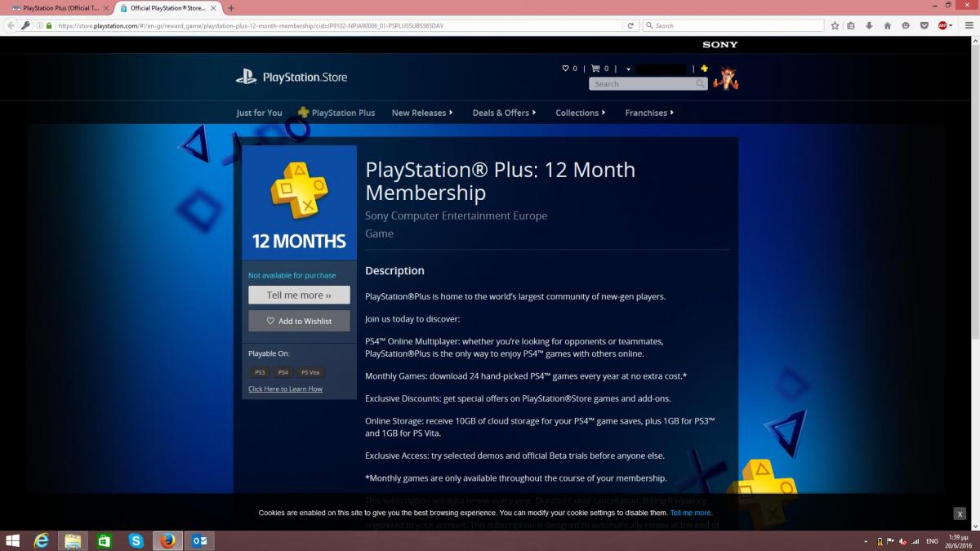Open the shopping cart icon in header
The image size is (980, 551).
click(595, 69)
